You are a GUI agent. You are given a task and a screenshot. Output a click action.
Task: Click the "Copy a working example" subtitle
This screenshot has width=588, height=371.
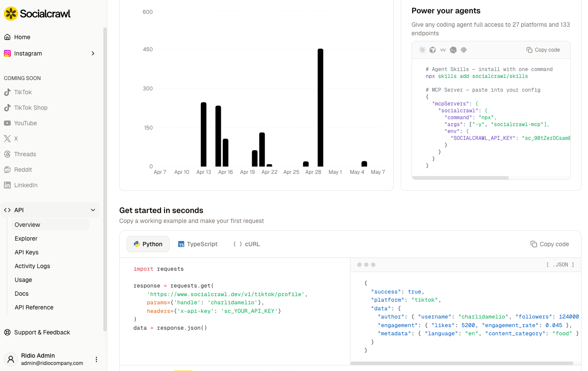pos(192,221)
